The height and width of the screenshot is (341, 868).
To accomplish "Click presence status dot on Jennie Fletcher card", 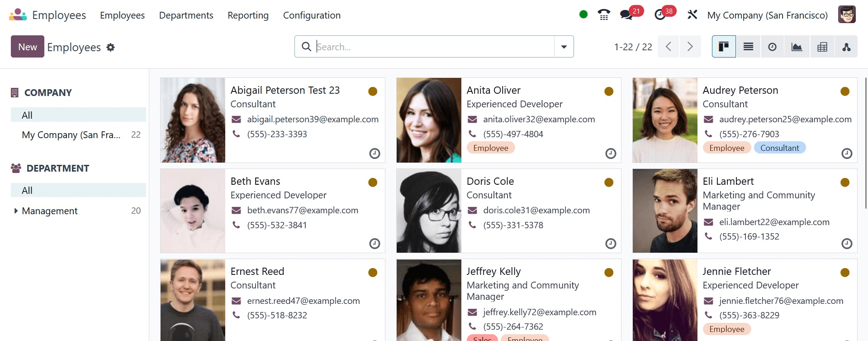I will [845, 273].
